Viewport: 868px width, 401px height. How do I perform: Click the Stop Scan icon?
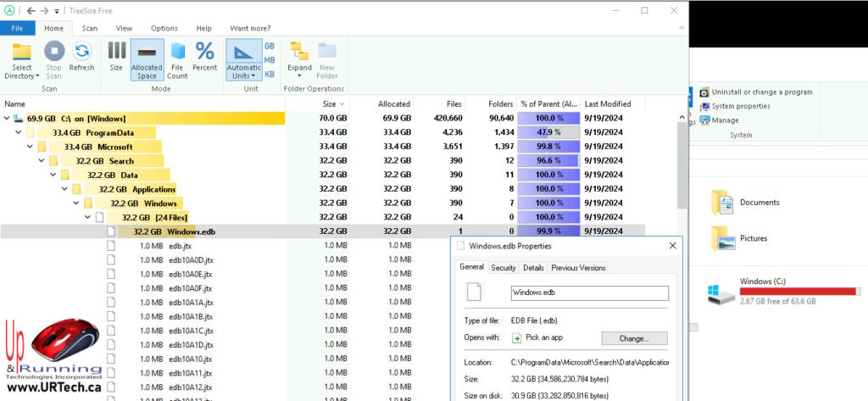click(53, 53)
